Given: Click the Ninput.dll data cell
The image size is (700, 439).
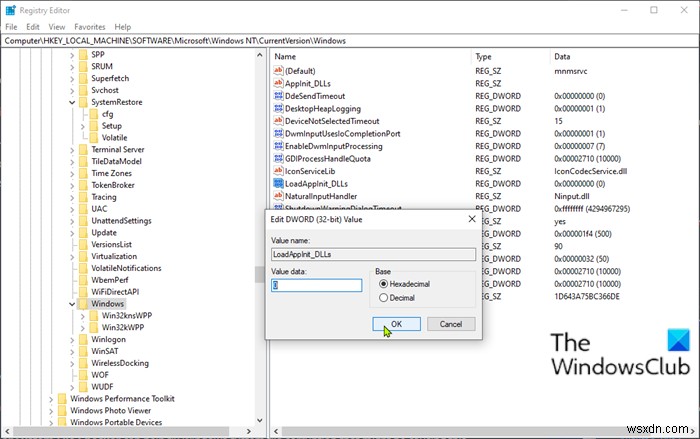Looking at the screenshot, I should (x=571, y=196).
